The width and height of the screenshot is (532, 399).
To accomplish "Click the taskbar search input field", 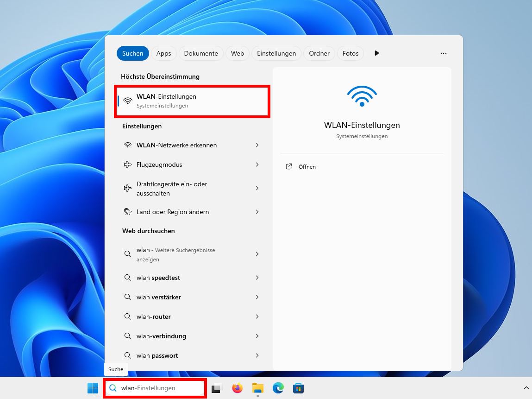I will pos(157,388).
